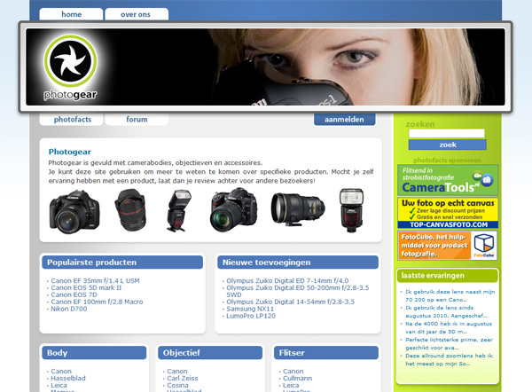Select Cosina under Objectief

pos(177,386)
